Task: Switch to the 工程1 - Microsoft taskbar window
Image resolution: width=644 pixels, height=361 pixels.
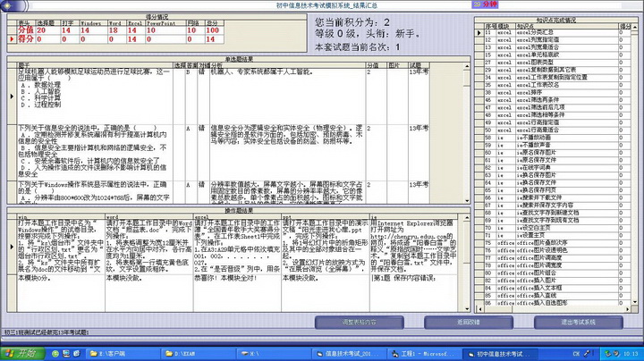Action: point(424,353)
